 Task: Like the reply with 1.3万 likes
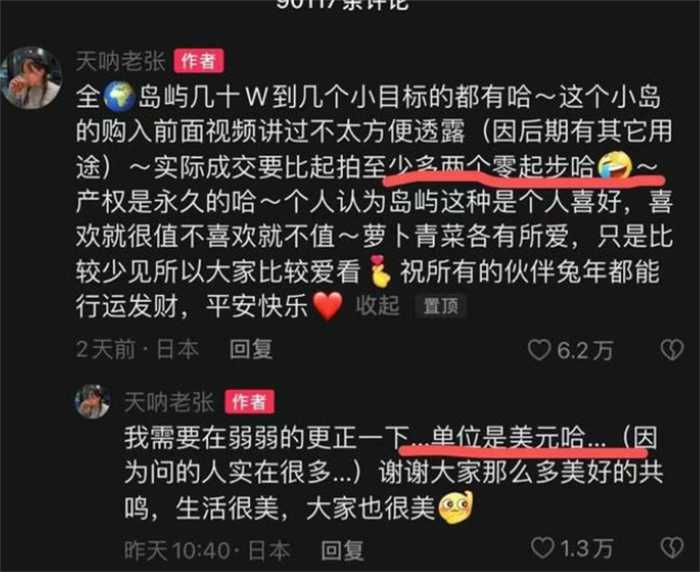tap(542, 547)
